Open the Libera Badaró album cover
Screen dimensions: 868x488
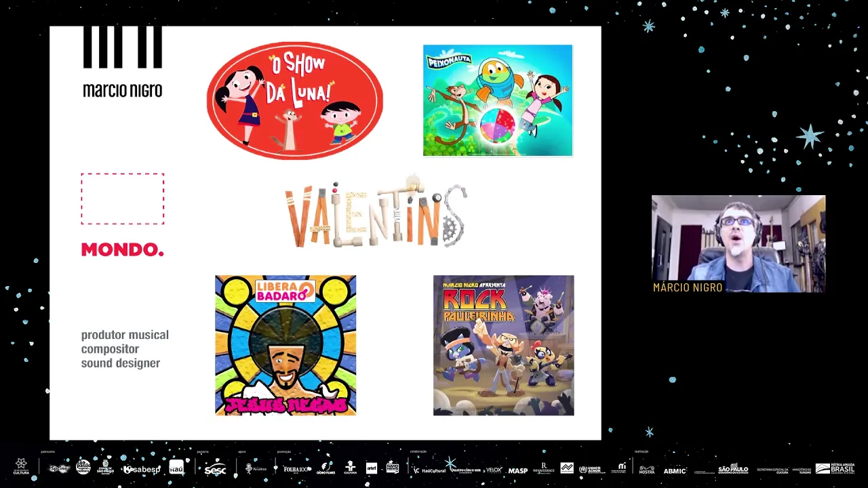click(285, 345)
